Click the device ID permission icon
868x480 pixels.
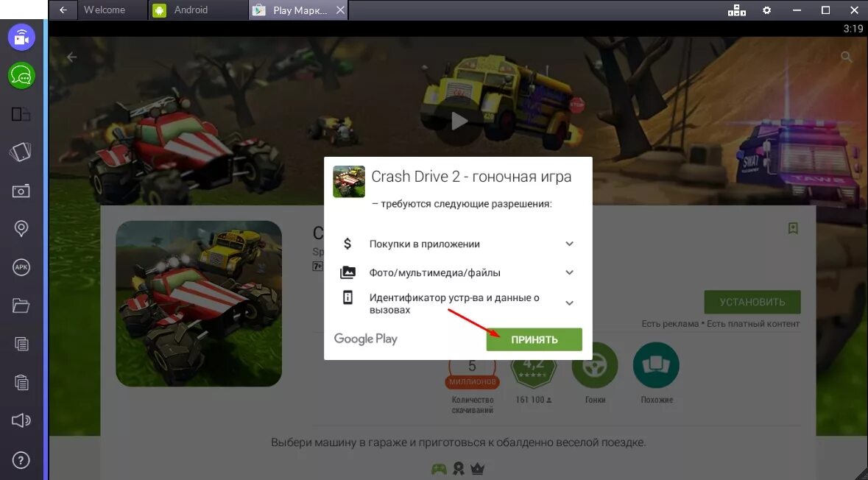point(347,298)
